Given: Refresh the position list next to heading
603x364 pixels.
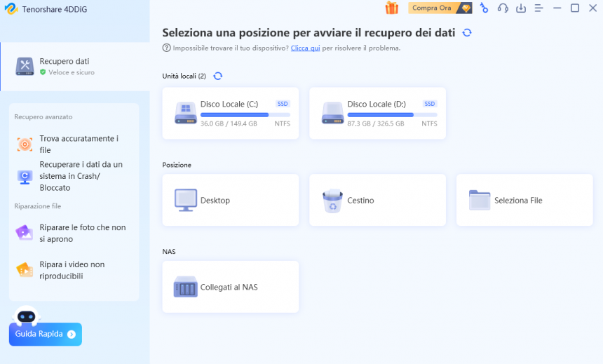Looking at the screenshot, I should [x=467, y=33].
